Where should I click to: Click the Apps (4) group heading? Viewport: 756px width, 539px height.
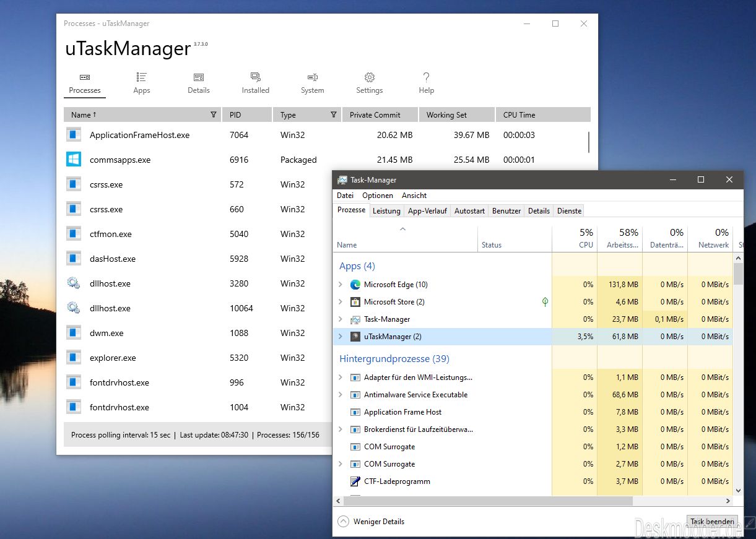[x=357, y=266]
